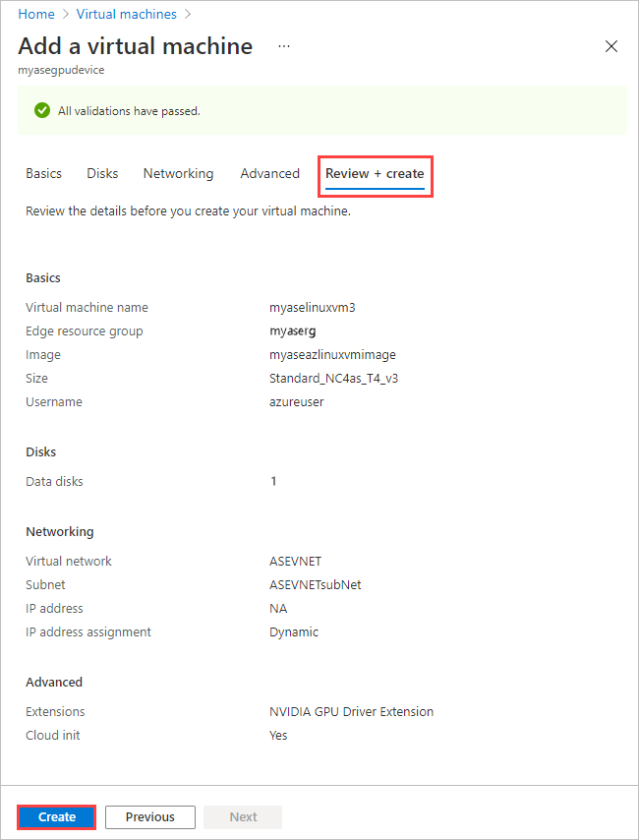Click the ASEVNET virtual network value
The height and width of the screenshot is (840, 639).
(293, 561)
